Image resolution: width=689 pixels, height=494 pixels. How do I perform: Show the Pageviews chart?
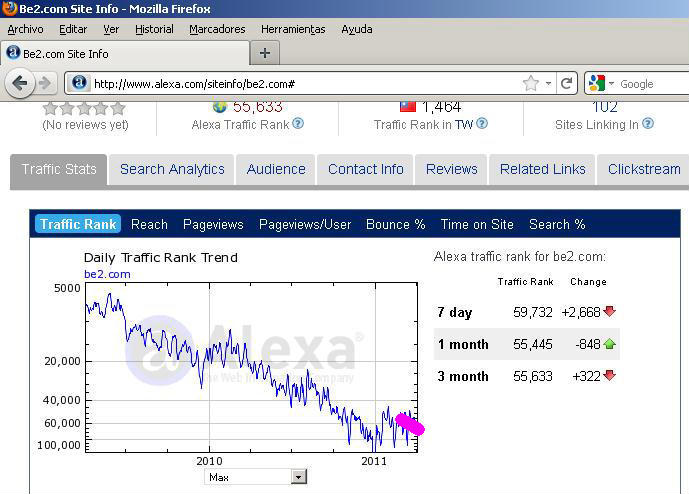pyautogui.click(x=213, y=225)
